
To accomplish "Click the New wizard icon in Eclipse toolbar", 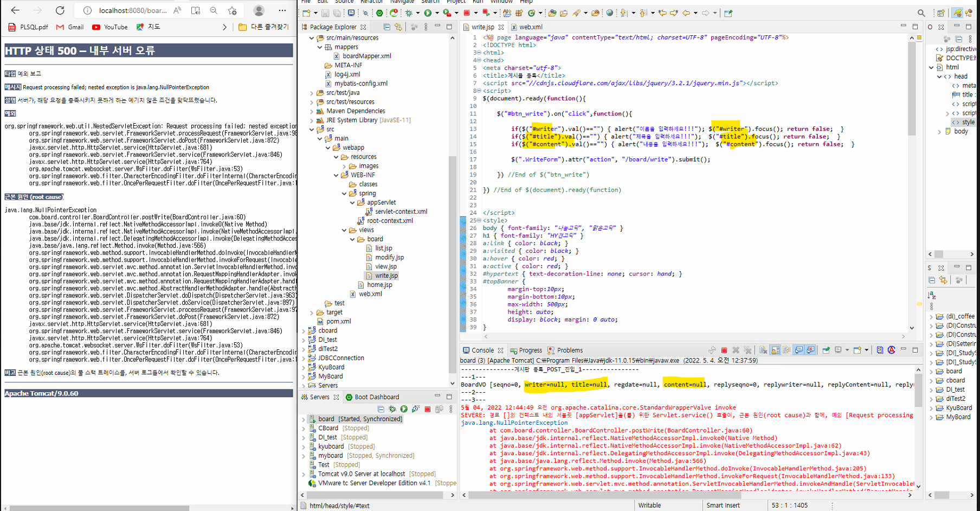I will (306, 13).
